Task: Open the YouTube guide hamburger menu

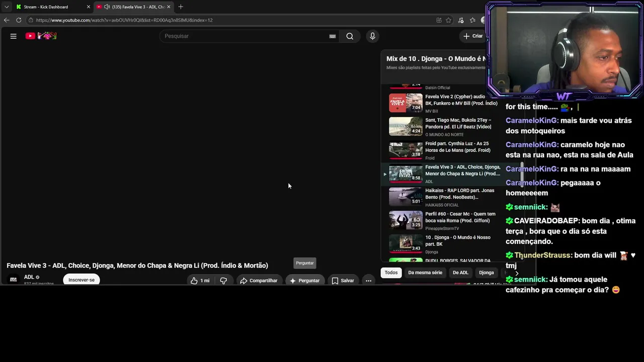Action: 14,36
